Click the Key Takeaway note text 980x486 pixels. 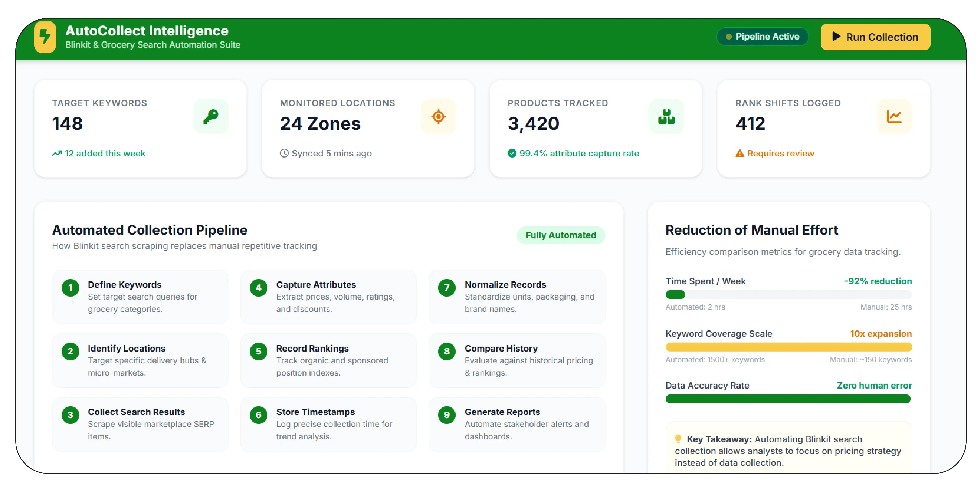pos(788,451)
